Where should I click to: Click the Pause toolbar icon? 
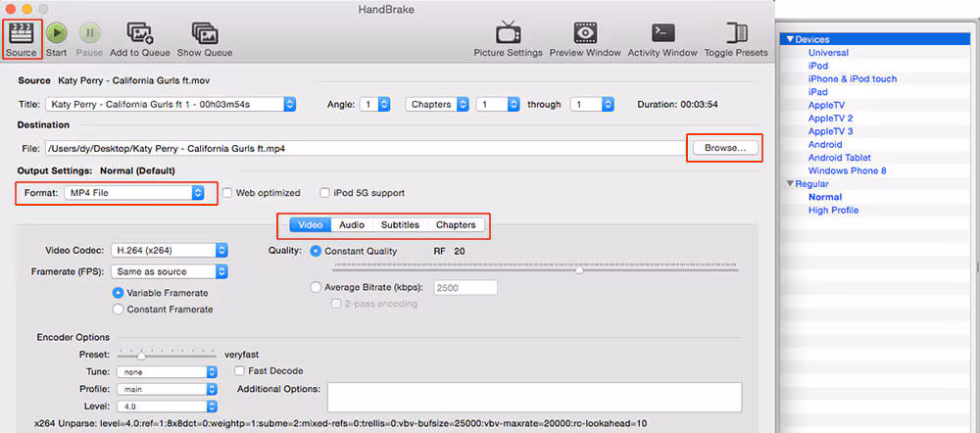click(x=89, y=33)
